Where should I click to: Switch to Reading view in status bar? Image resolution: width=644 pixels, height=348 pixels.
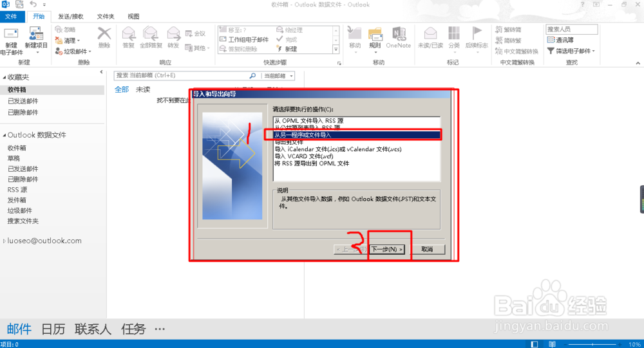coord(553,344)
